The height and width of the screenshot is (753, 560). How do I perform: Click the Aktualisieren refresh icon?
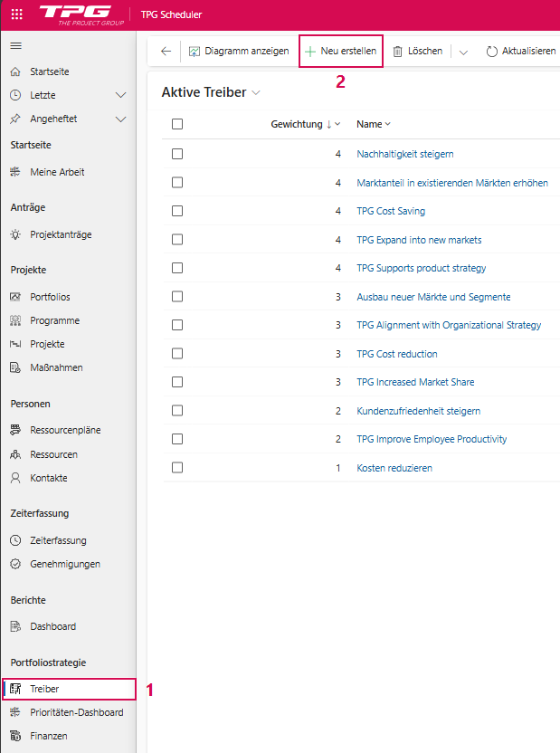point(492,52)
